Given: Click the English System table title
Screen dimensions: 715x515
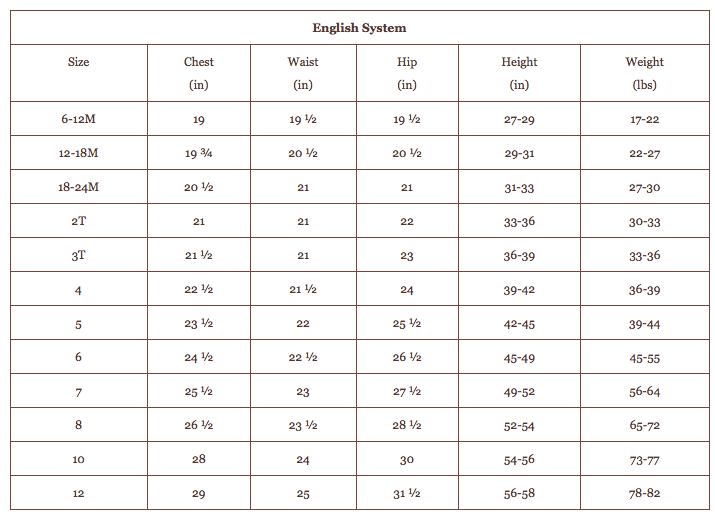Looking at the screenshot, I should [359, 28].
